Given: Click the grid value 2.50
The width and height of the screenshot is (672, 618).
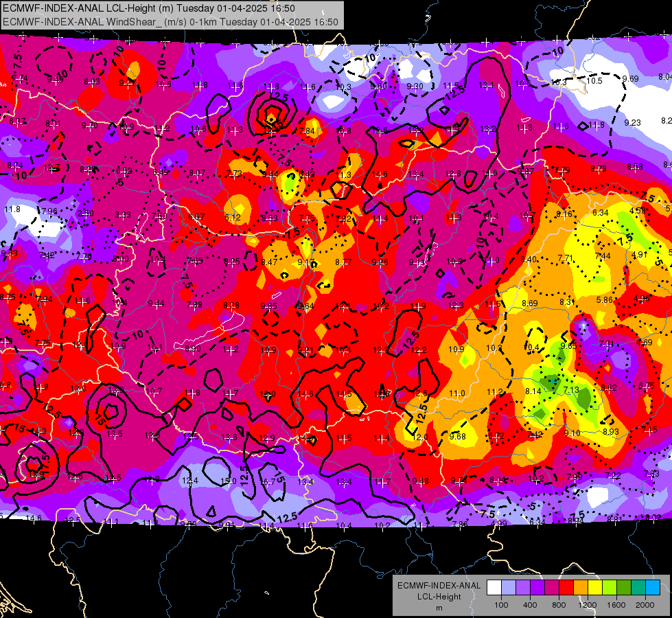Looking at the screenshot, I should [x=85, y=213].
